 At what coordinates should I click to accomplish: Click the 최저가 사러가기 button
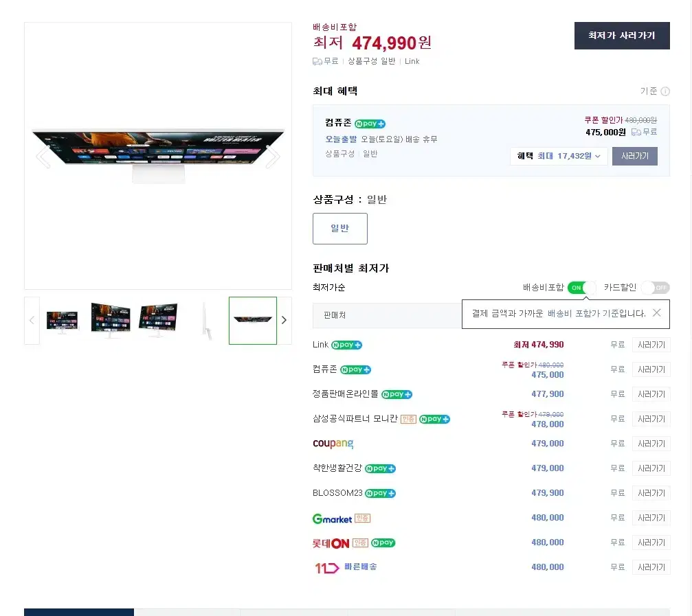click(622, 36)
